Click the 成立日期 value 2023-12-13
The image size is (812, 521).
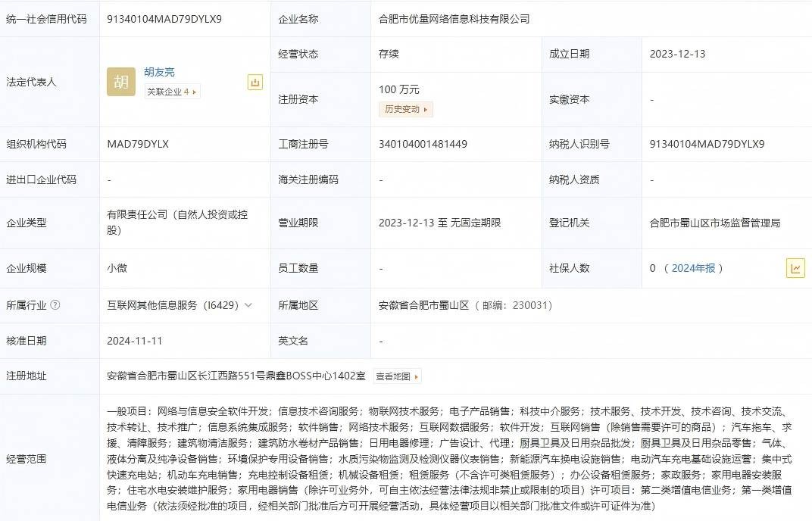click(678, 54)
